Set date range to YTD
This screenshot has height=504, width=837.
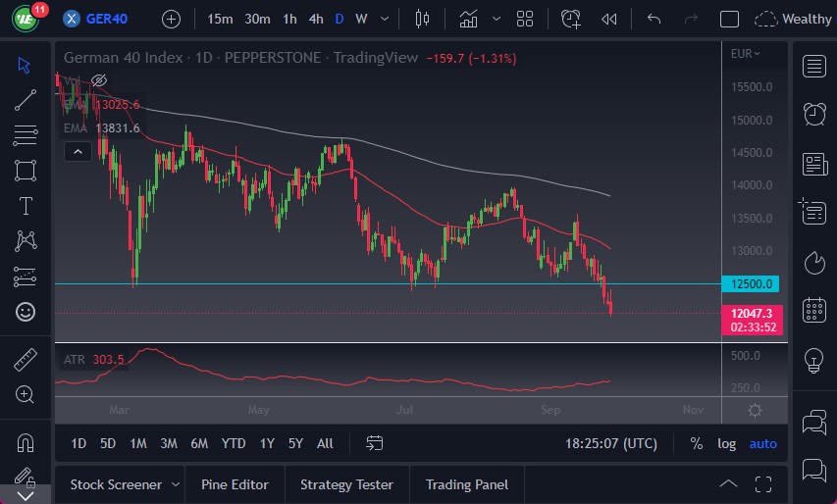click(x=233, y=443)
